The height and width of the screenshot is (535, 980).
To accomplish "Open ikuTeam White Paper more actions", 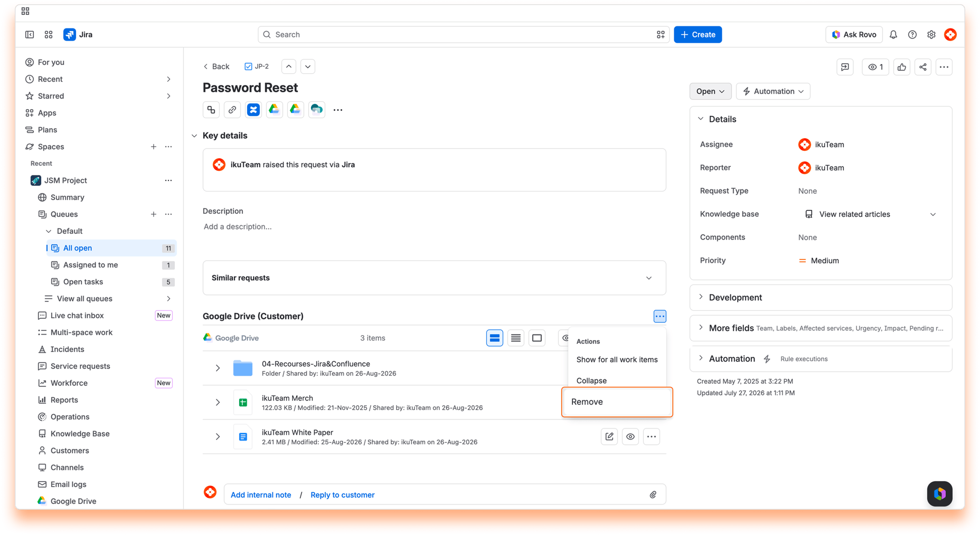I will (x=652, y=437).
